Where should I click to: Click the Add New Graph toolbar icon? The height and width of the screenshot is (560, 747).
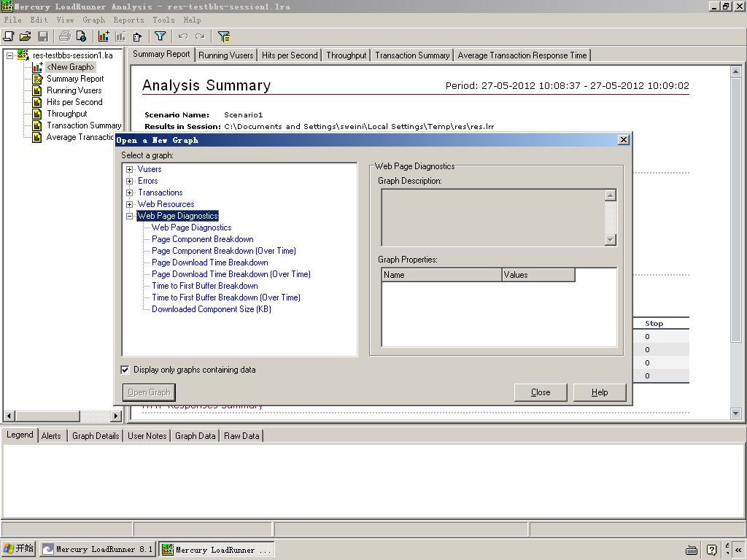104,36
